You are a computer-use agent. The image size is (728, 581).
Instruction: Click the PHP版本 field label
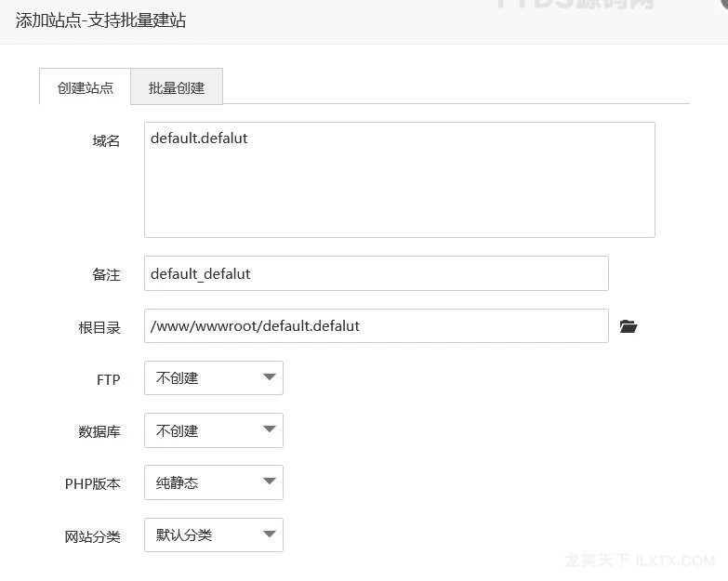click(93, 484)
